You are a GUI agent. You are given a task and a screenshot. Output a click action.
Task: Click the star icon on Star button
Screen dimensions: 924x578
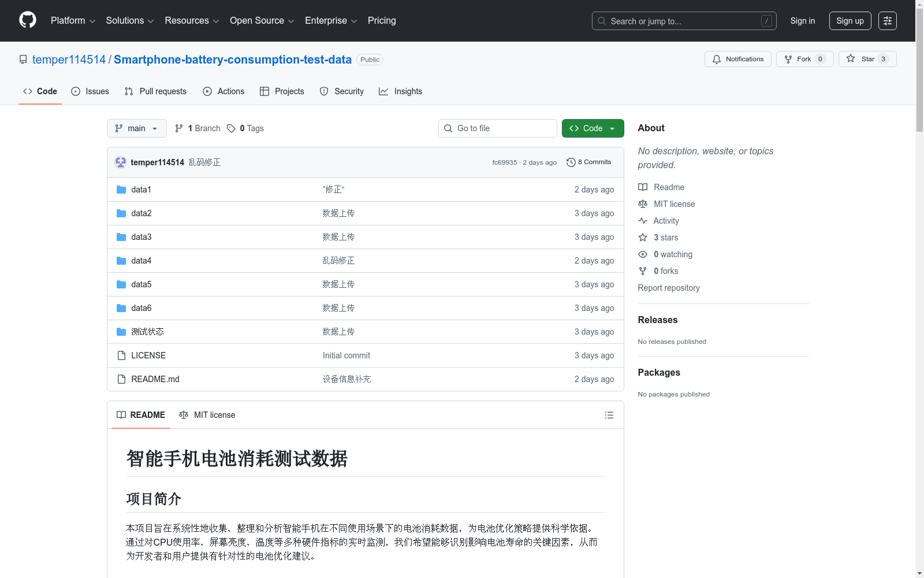click(851, 58)
